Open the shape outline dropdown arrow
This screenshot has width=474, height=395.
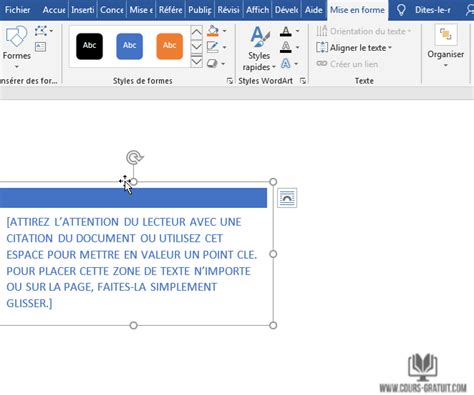pyautogui.click(x=225, y=47)
